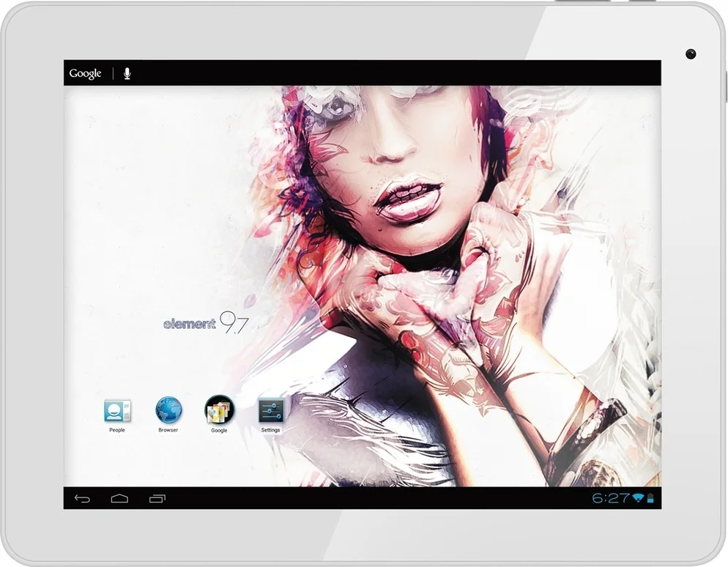Tap the 'People' label under icon
The width and height of the screenshot is (728, 567).
pos(117,430)
